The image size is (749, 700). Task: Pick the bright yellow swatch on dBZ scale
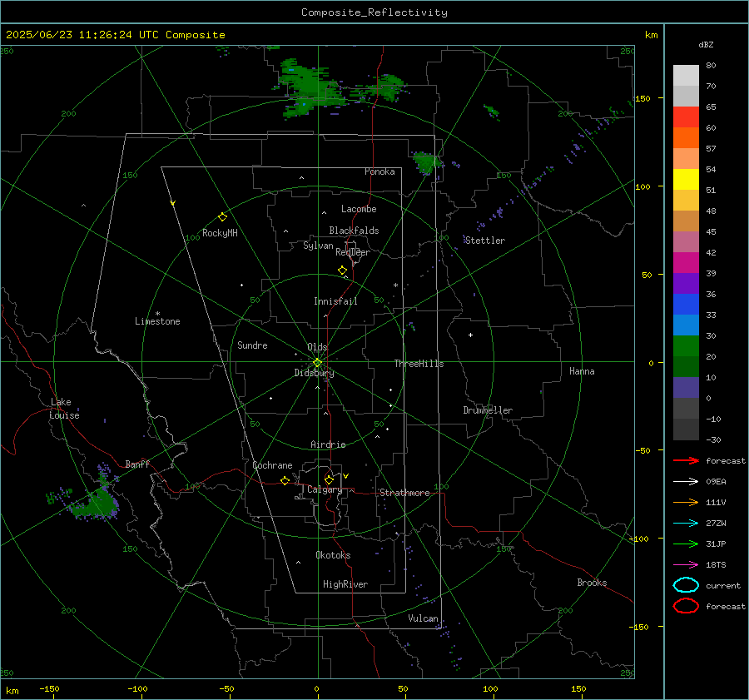686,179
